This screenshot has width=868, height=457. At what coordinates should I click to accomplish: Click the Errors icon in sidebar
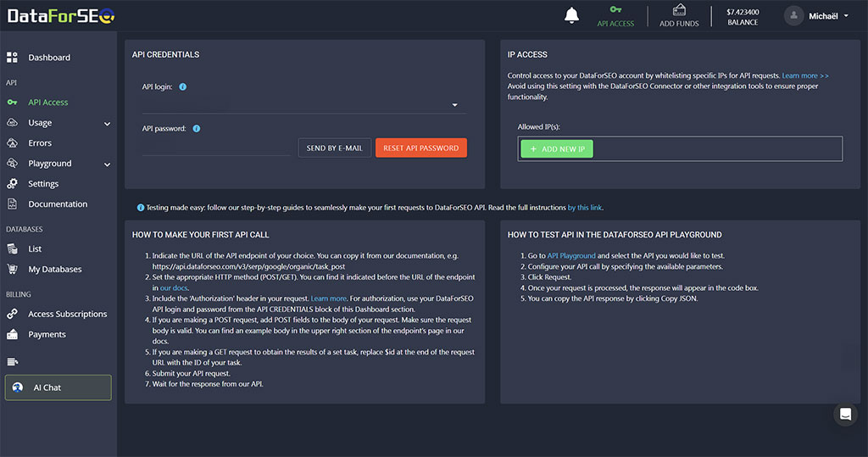click(x=12, y=143)
